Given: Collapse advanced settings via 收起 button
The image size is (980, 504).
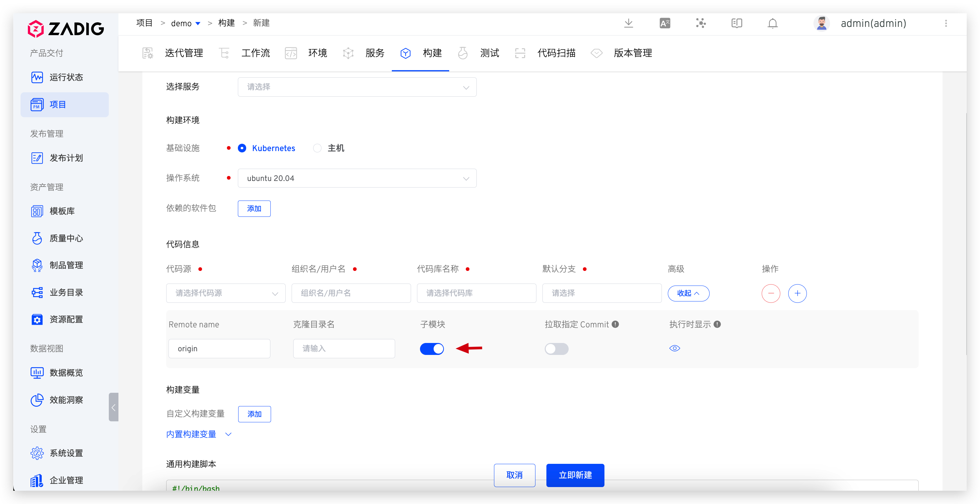Looking at the screenshot, I should pos(689,293).
